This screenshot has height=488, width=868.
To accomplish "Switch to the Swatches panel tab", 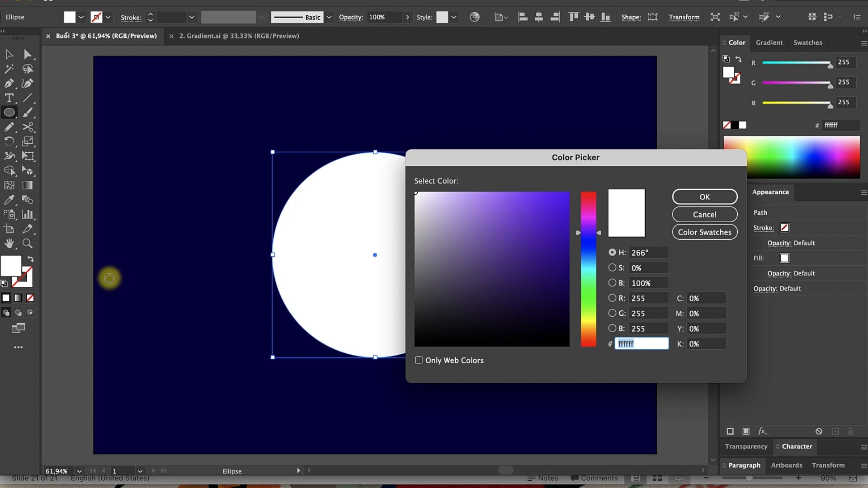I will point(808,42).
